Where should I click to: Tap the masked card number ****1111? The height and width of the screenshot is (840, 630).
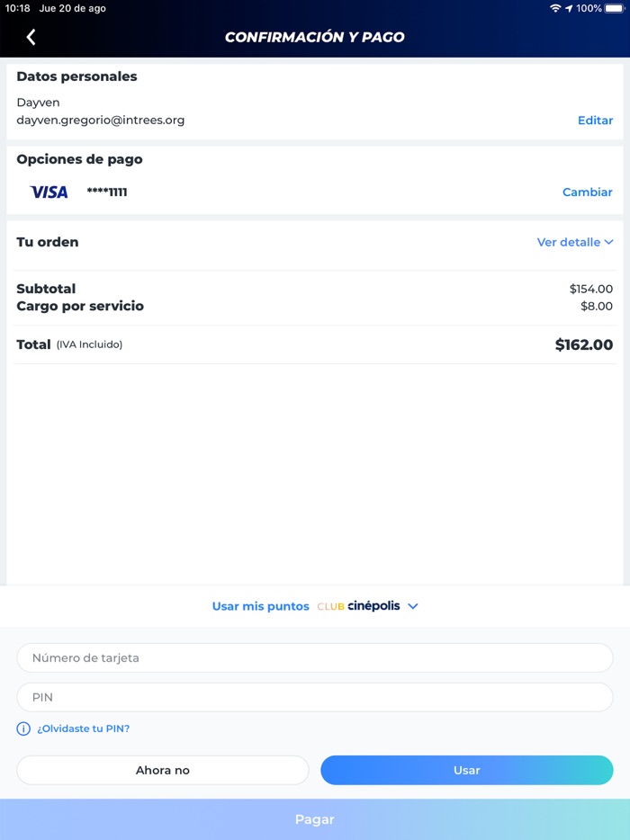tap(107, 192)
